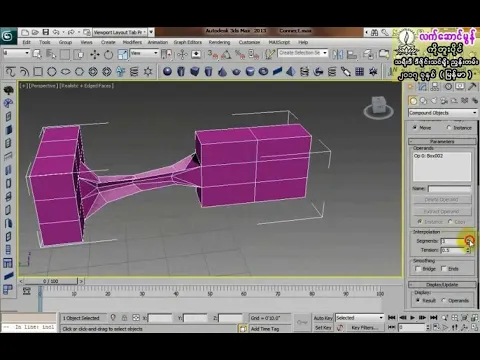Open the Modify panel tab

tap(422, 87)
